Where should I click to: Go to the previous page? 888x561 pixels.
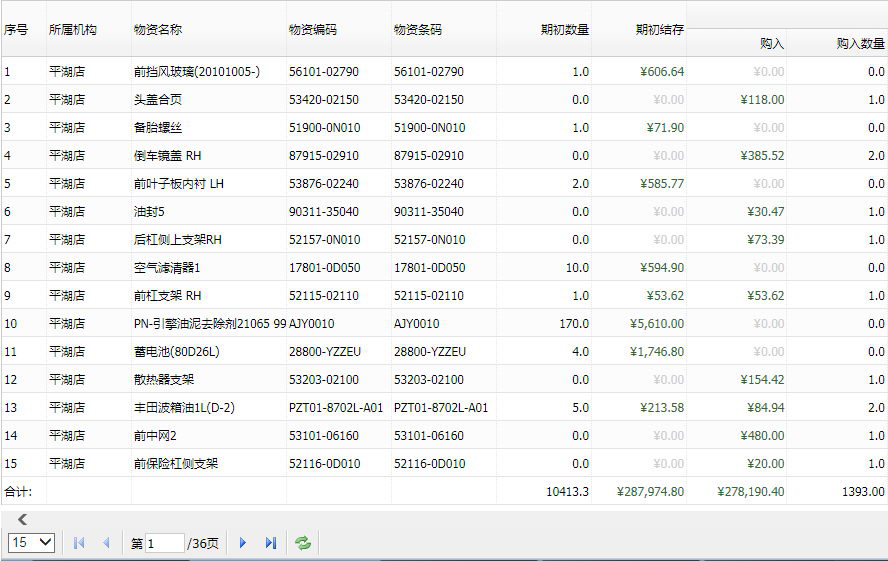pyautogui.click(x=106, y=543)
